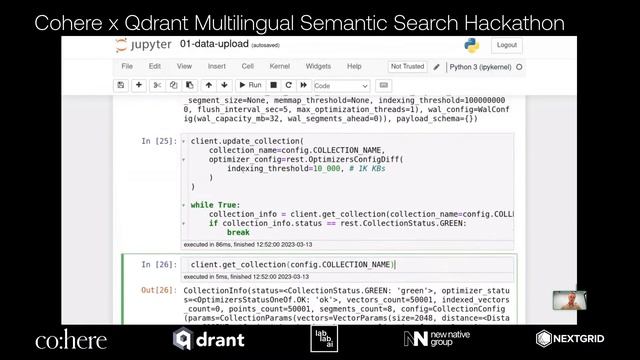Viewport: 640px width, 360px height.
Task: Log out using the Logout button
Action: (x=507, y=45)
